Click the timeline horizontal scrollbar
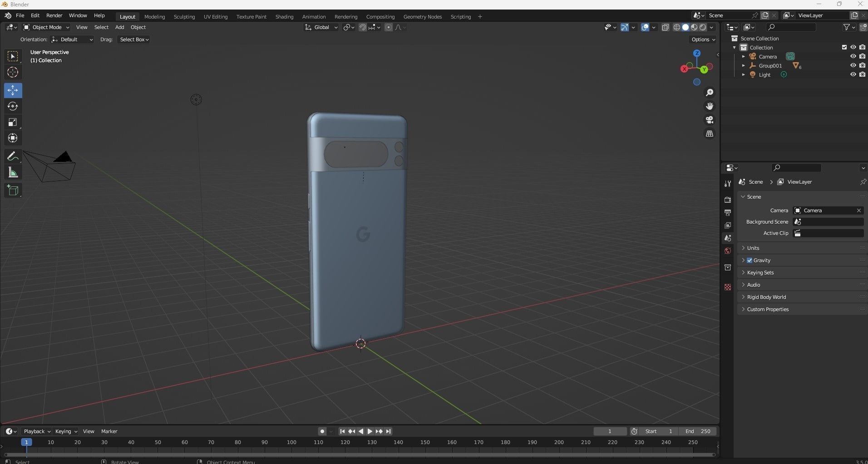The width and height of the screenshot is (868, 464). (360, 454)
